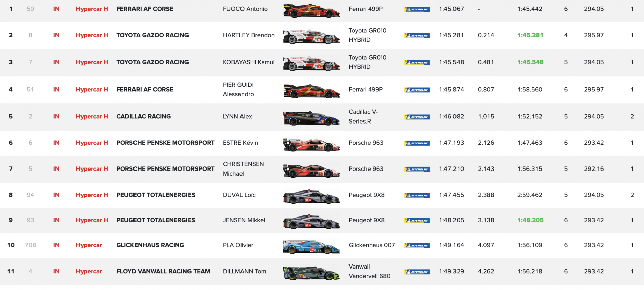The image size is (644, 290).
Task: Click the Hypercar H class for JENSEN Mikkel
Action: click(92, 220)
